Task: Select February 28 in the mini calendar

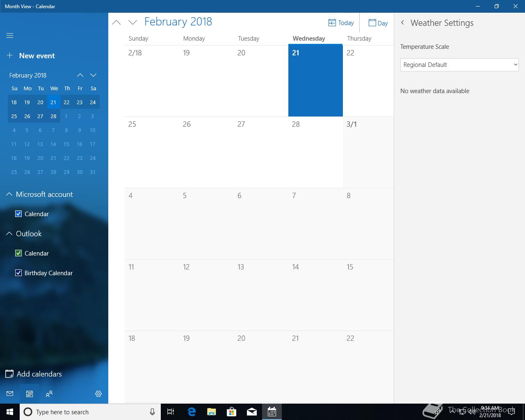Action: (x=53, y=116)
